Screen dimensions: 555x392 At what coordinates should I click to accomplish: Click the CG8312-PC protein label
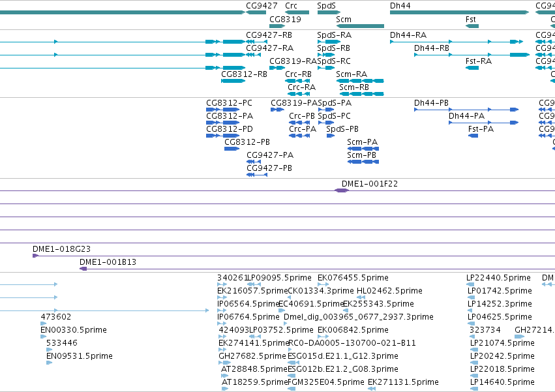[x=229, y=103]
